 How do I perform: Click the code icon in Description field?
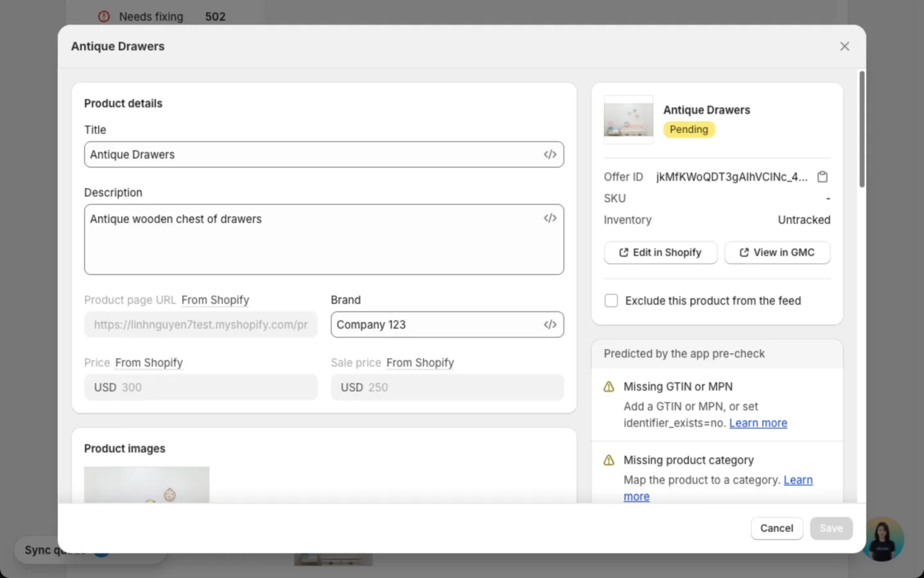(x=550, y=218)
